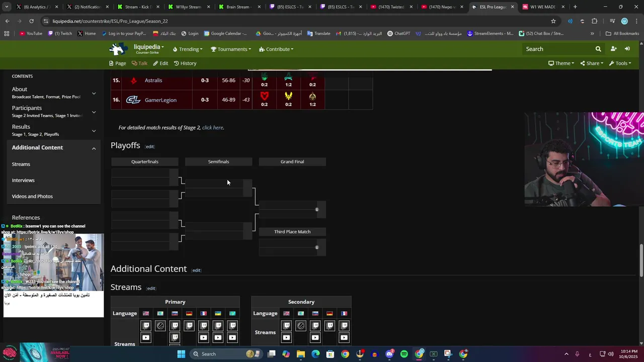Go to Streams in the contents sidebar
The width and height of the screenshot is (644, 362).
click(21, 164)
